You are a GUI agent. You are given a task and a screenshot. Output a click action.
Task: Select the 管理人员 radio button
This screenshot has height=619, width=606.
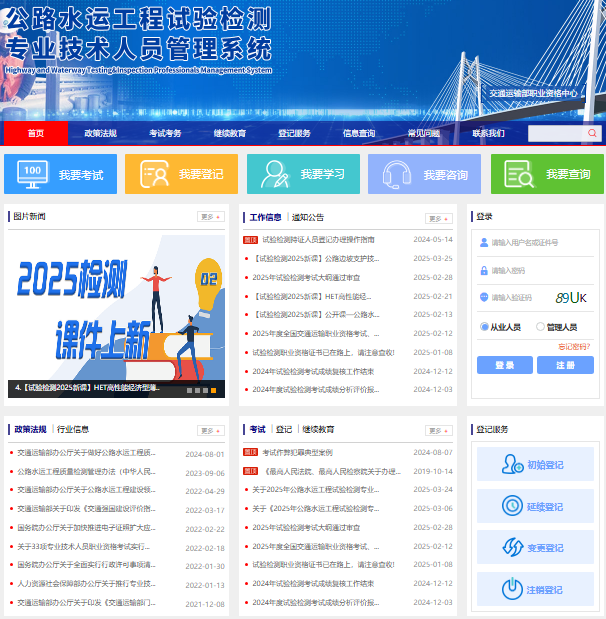pos(540,326)
